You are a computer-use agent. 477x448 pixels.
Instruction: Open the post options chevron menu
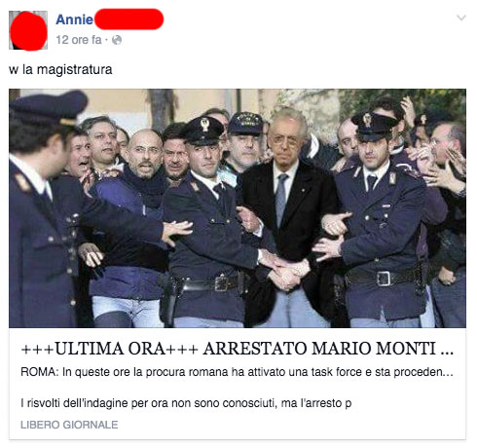pos(461,18)
